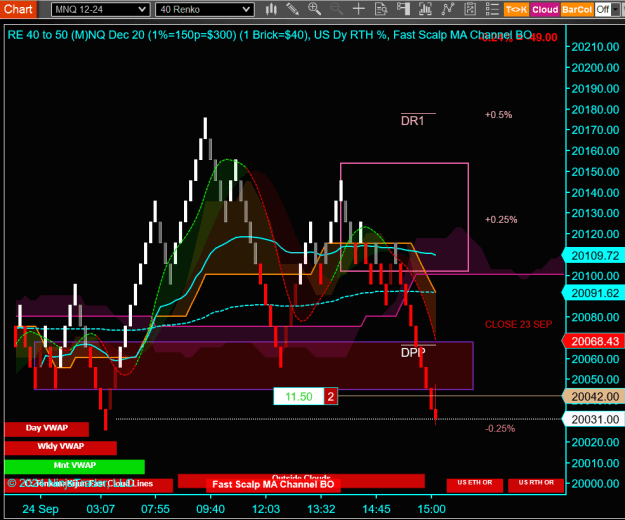
Task: Open the data box icon
Action: (381, 9)
